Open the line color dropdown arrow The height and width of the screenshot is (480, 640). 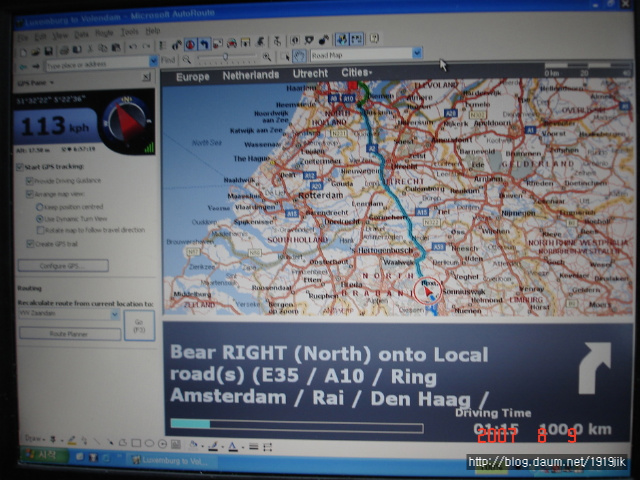(x=222, y=447)
